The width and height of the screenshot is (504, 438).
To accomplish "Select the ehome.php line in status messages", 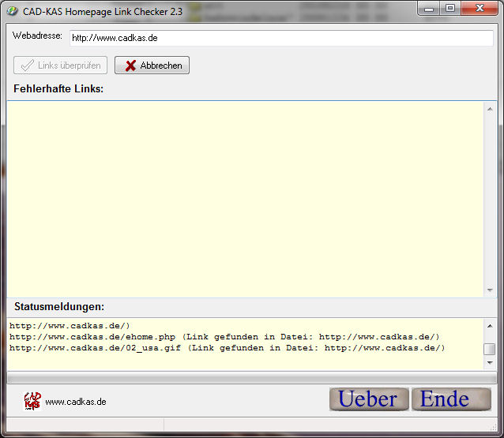I will [224, 337].
